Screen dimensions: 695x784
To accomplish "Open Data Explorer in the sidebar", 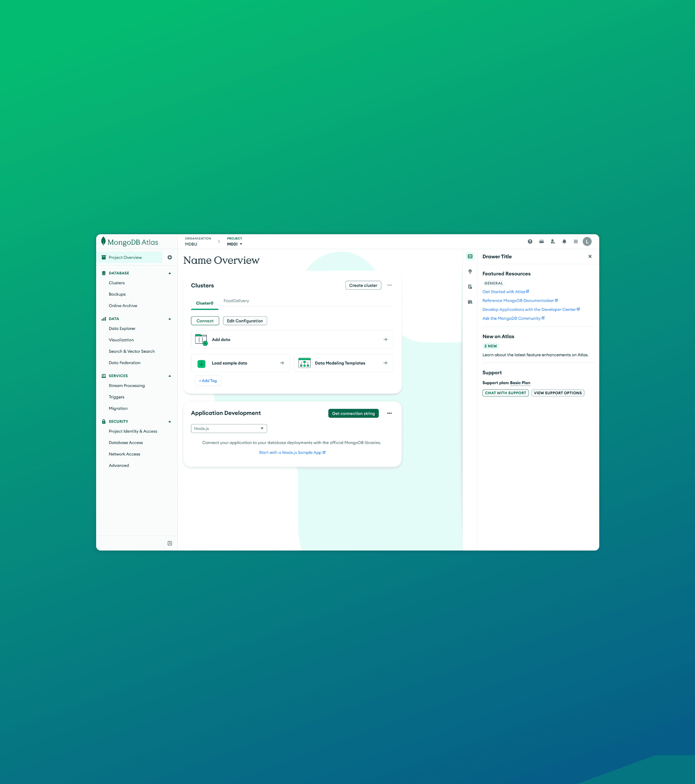I will (x=122, y=329).
